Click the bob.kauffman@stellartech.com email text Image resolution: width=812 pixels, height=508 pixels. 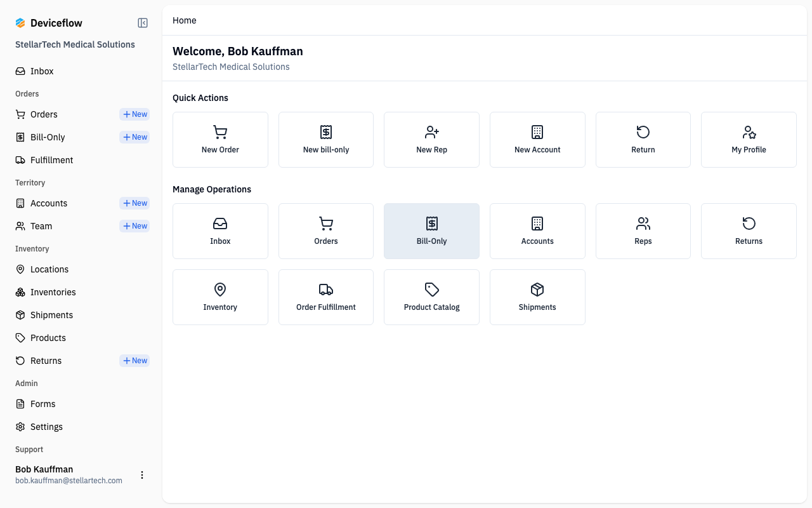pyautogui.click(x=69, y=481)
